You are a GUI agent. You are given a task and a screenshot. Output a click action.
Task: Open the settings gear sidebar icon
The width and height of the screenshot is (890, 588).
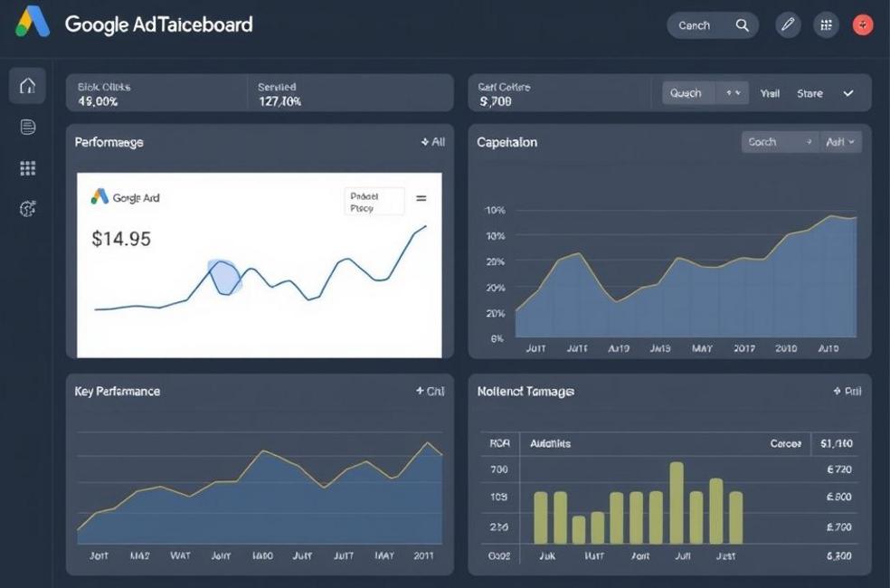click(28, 209)
